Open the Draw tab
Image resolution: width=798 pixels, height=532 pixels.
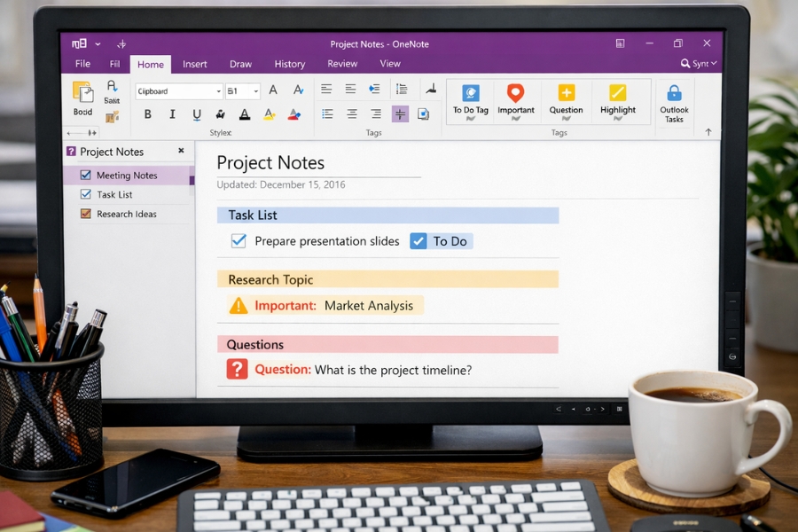(x=240, y=64)
